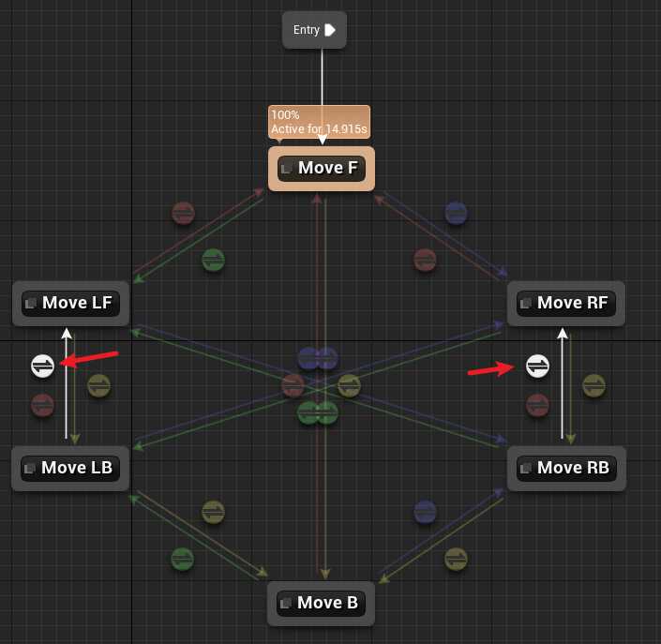The image size is (661, 644).
Task: Click the white highlighted transition icon between Move RB and Move RF
Action: [x=537, y=366]
